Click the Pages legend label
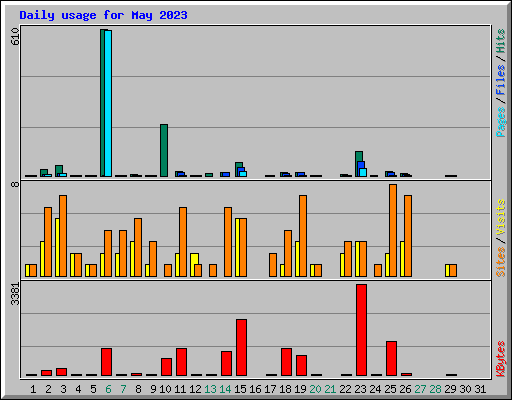Screen dimensions: 512x400 501,122
